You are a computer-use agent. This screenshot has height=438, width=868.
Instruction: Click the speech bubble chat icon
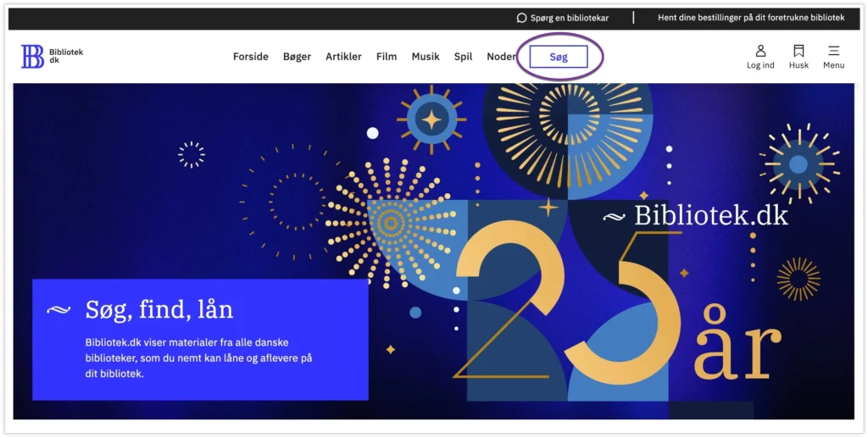(521, 18)
